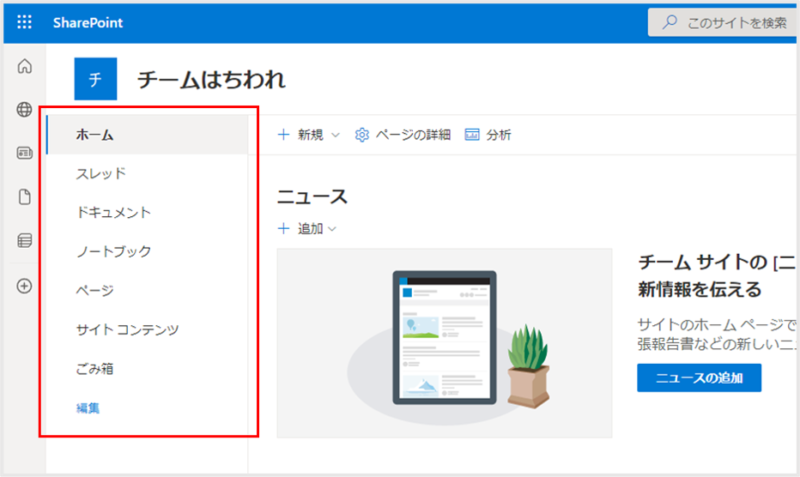Screen dimensions: 800x477
Task: Go to サイト コンテンツ
Action: click(127, 329)
